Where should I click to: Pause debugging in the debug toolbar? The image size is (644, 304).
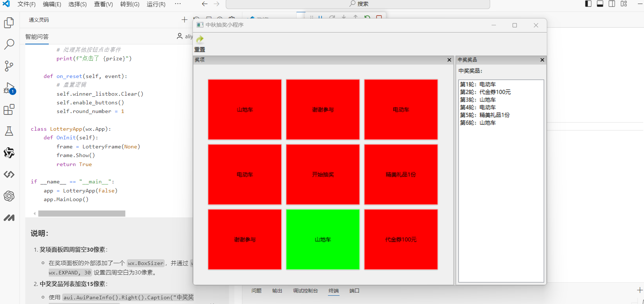(320, 17)
